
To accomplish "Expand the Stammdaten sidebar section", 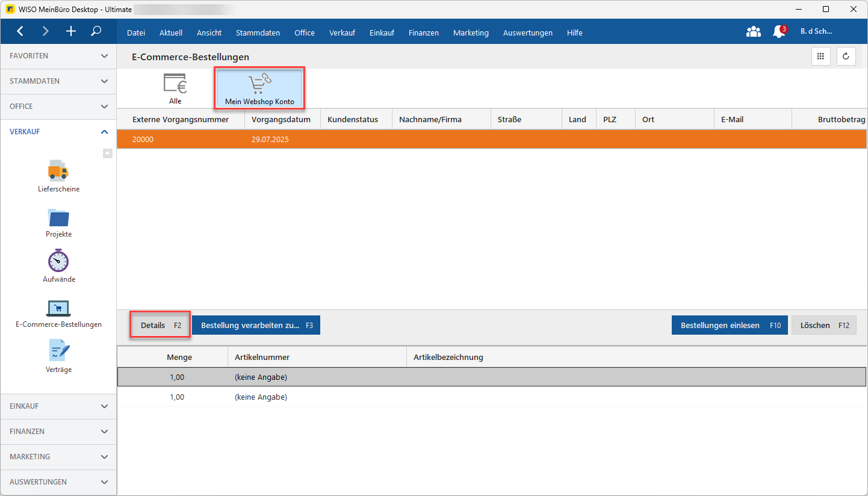I will [x=58, y=81].
